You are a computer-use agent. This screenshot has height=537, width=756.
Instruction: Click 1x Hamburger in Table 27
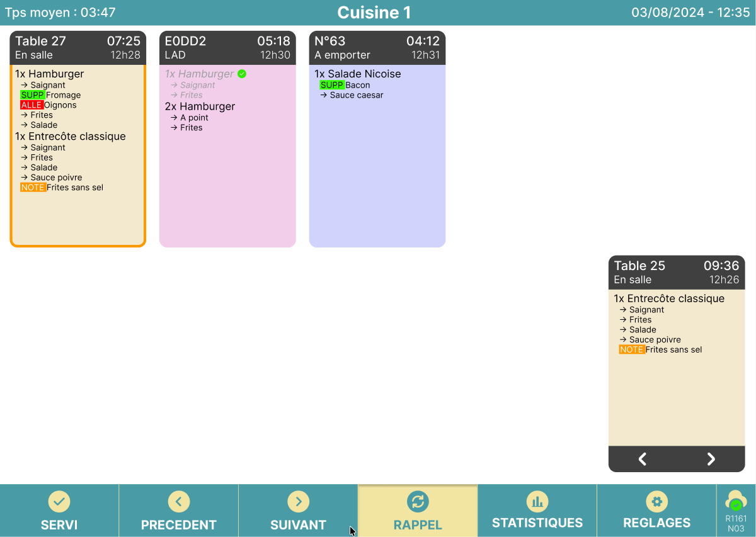click(x=50, y=74)
